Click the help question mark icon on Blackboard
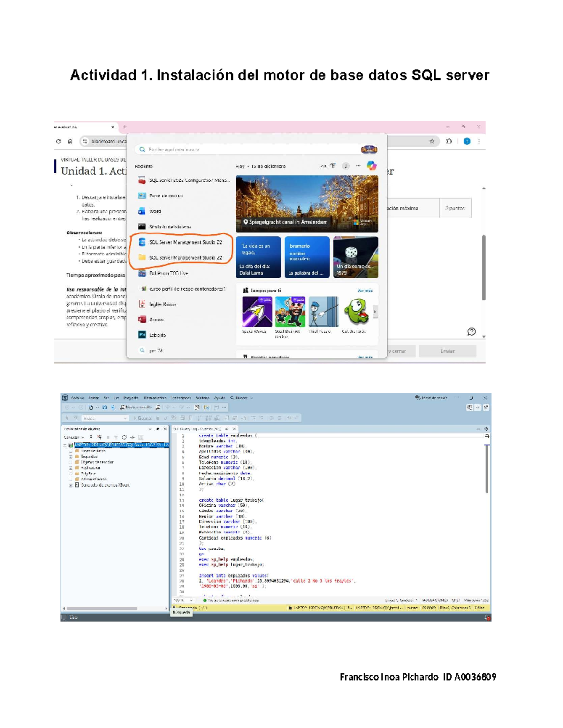Image resolution: width=563 pixels, height=728 pixels. (472, 332)
